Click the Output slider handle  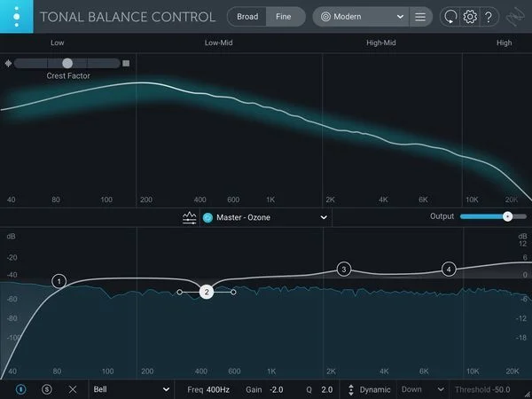click(x=507, y=216)
